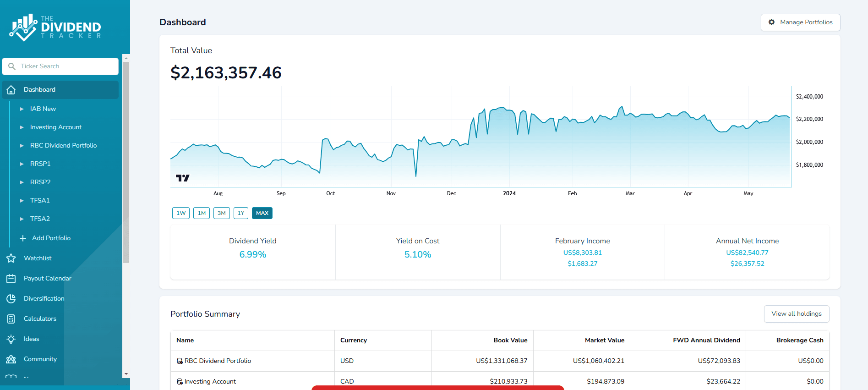Screen dimensions: 868x390
Task: Click the Name column header
Action: point(185,341)
